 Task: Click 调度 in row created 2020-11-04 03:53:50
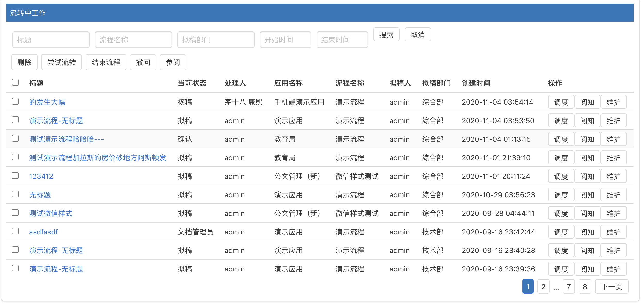click(561, 121)
